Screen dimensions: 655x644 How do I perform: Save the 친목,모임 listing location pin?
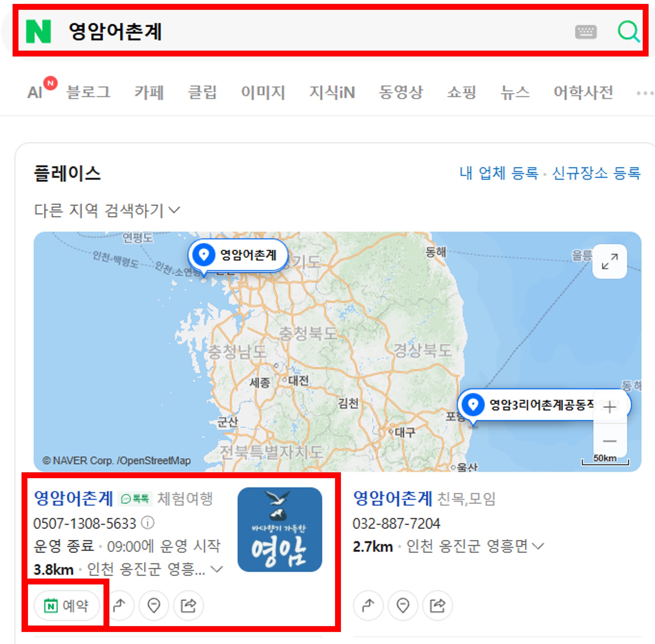pyautogui.click(x=403, y=605)
